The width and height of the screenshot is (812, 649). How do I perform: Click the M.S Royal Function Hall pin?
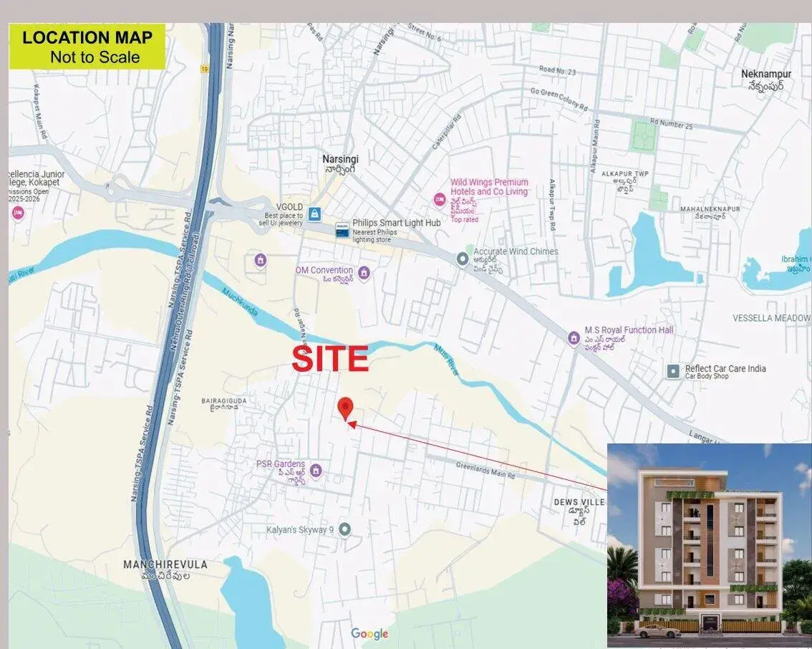(x=574, y=337)
